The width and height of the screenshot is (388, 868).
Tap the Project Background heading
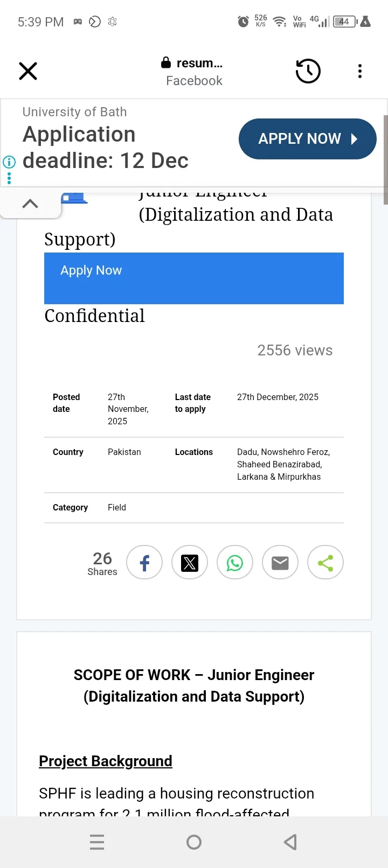click(x=106, y=761)
